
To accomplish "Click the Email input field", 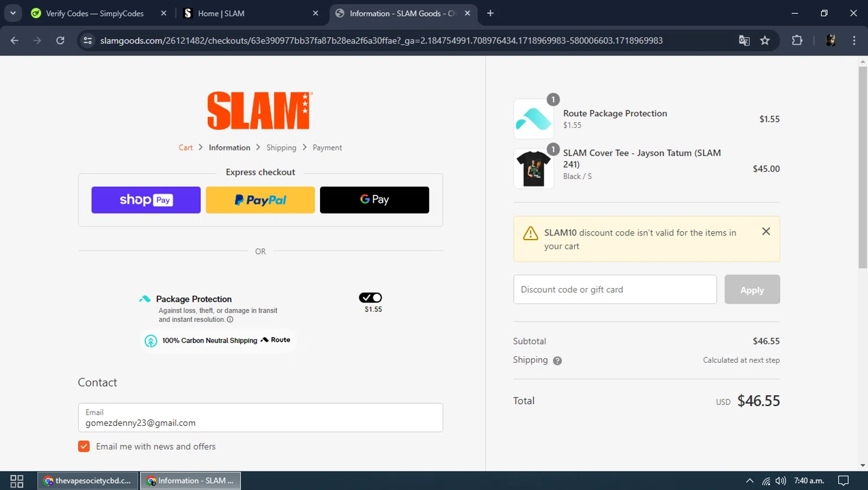I will click(x=260, y=417).
